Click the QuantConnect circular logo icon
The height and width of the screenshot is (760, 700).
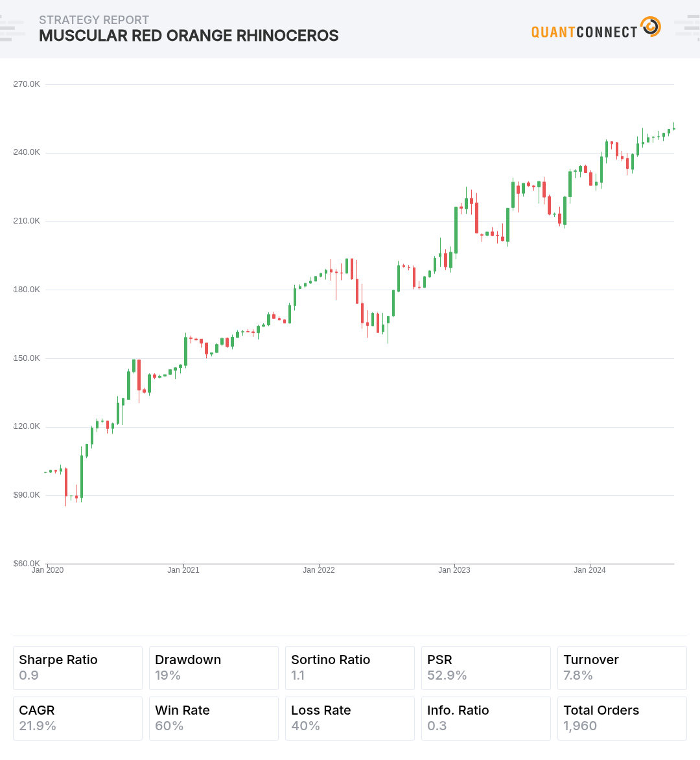click(650, 27)
